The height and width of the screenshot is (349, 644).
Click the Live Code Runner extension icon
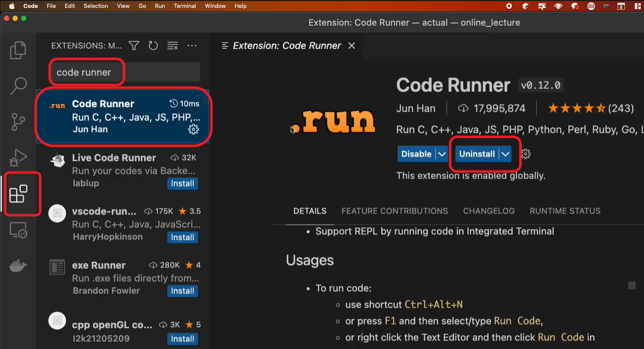click(x=57, y=160)
